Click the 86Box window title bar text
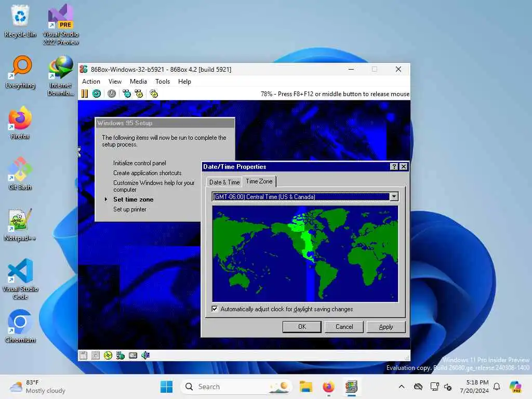The height and width of the screenshot is (399, 532). [161, 69]
